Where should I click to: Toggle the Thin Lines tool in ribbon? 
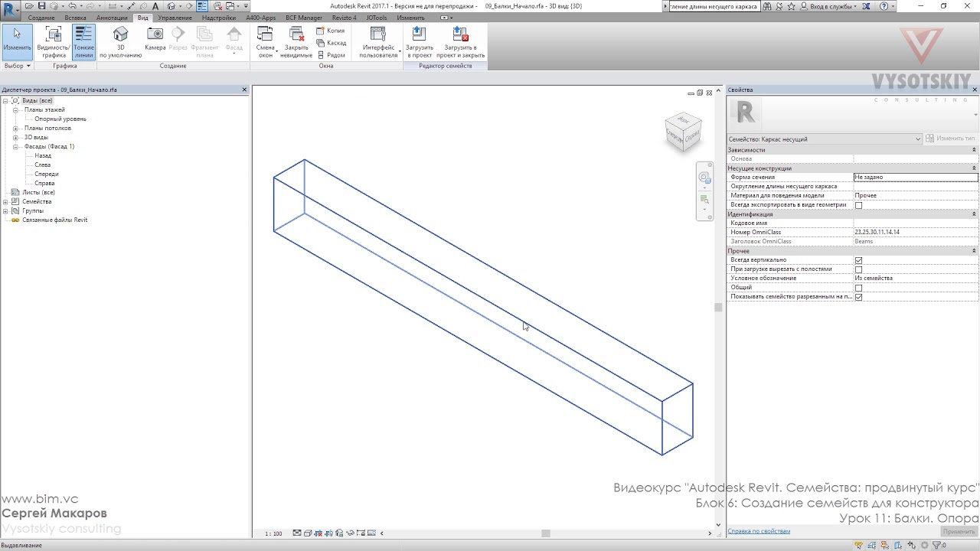tap(83, 42)
